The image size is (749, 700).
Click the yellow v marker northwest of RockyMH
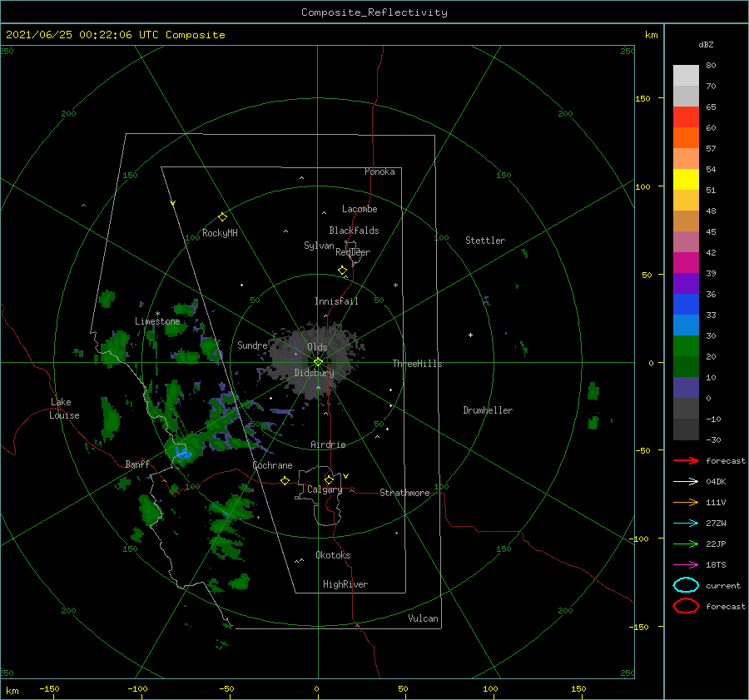tap(173, 203)
